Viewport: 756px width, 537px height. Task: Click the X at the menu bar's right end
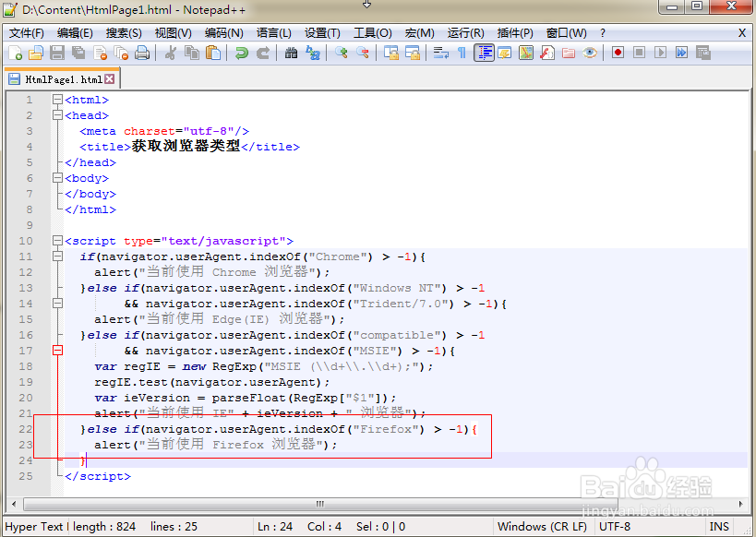(x=742, y=33)
